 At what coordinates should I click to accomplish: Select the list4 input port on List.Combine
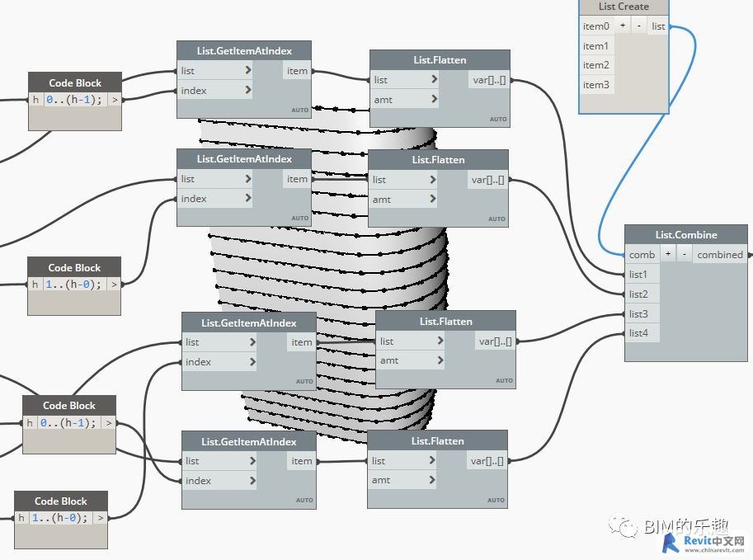pos(638,333)
